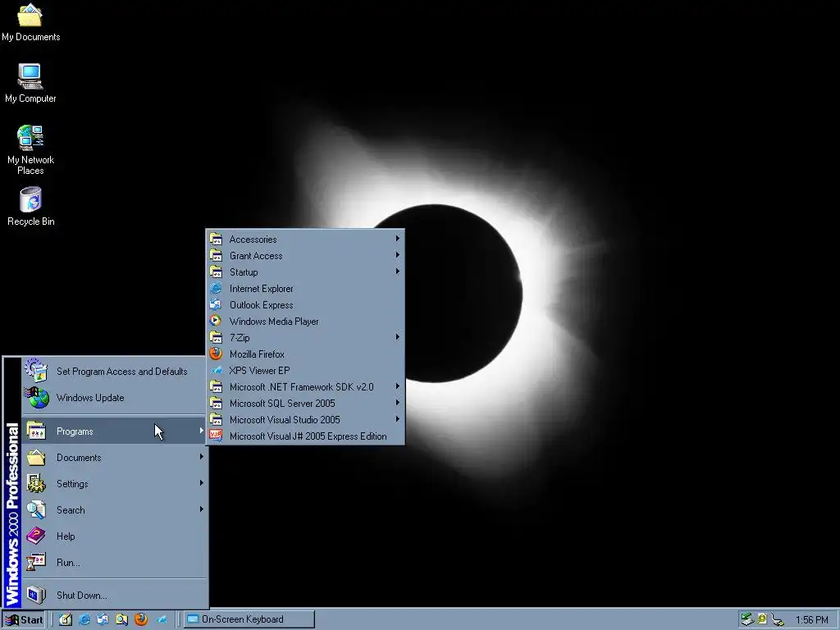Click the Settings icon in Start menu
This screenshot has width=840, height=630.
(36, 483)
